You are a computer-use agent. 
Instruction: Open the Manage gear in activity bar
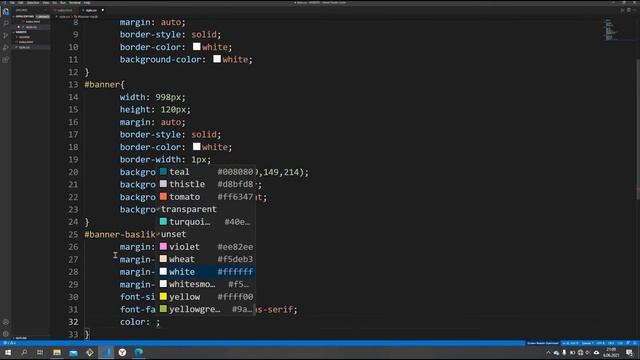point(6,334)
